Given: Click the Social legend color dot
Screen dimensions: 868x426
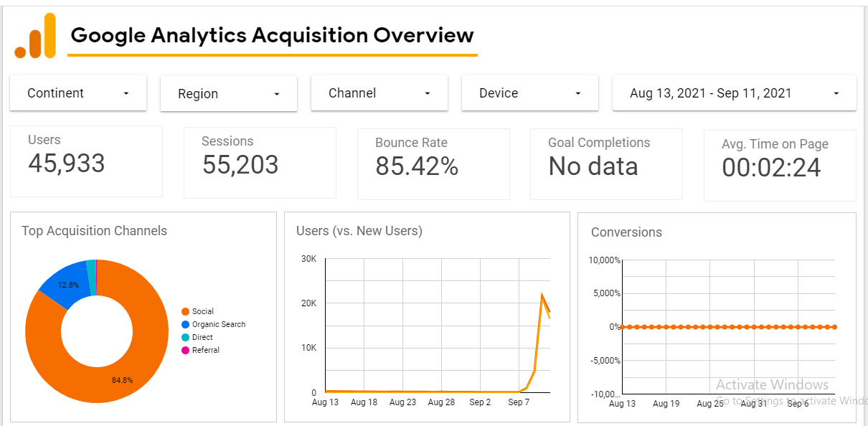Looking at the screenshot, I should click(186, 311).
